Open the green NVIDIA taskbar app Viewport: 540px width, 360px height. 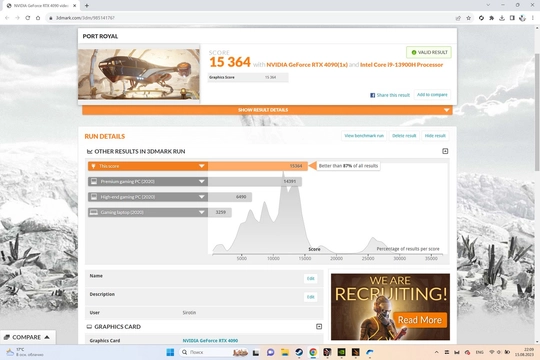341,352
